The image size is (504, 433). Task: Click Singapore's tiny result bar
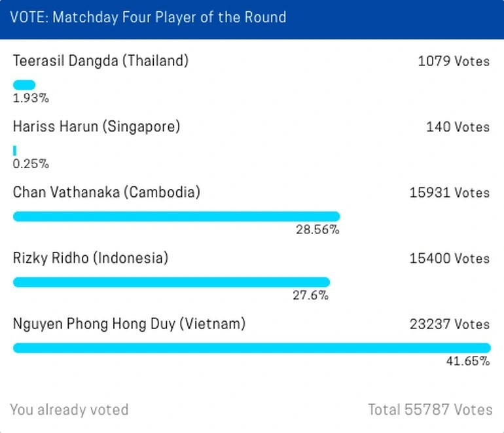[14, 150]
